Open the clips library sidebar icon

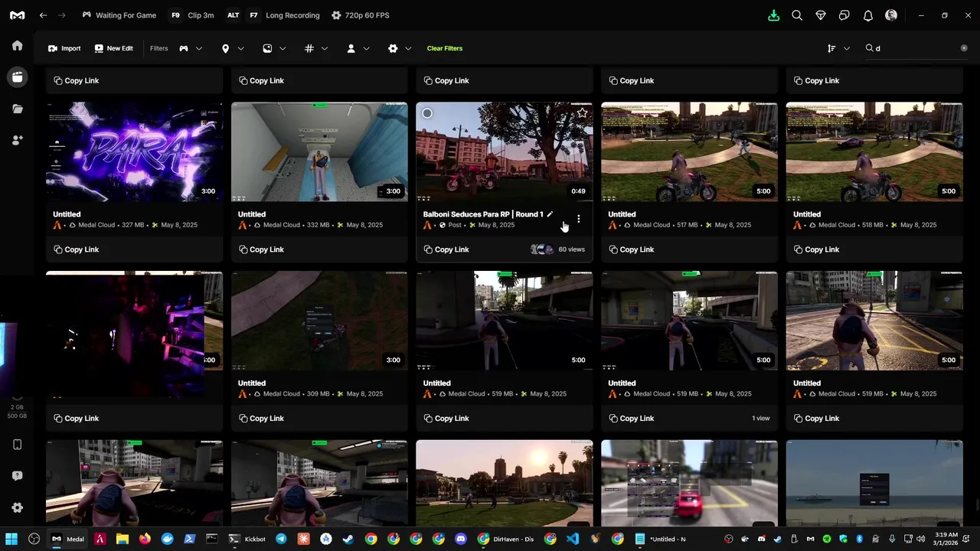[18, 77]
